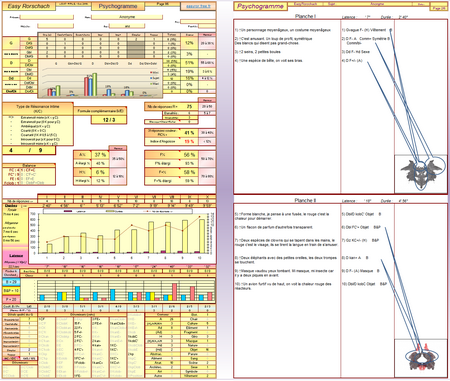Click the Type de Résonance Intime header
This screenshot has width=450, height=381.
38,109
